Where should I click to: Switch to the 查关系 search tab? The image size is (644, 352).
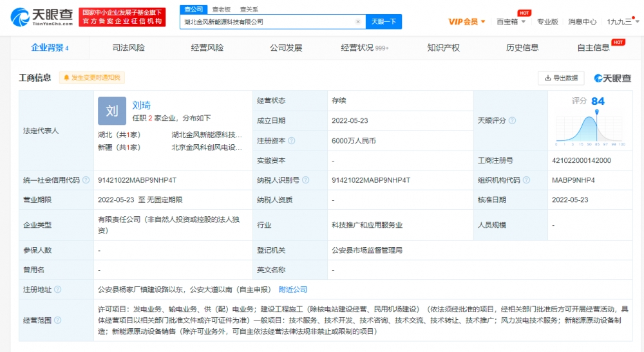(x=249, y=10)
